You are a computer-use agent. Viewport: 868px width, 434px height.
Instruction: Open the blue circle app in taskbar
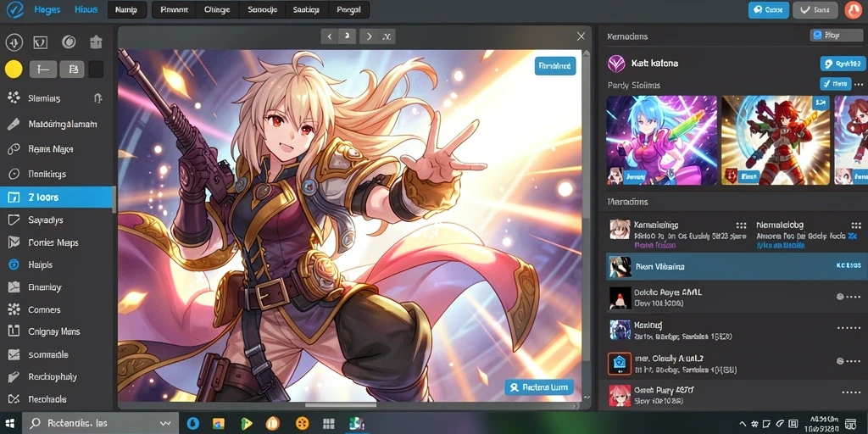coord(192,424)
